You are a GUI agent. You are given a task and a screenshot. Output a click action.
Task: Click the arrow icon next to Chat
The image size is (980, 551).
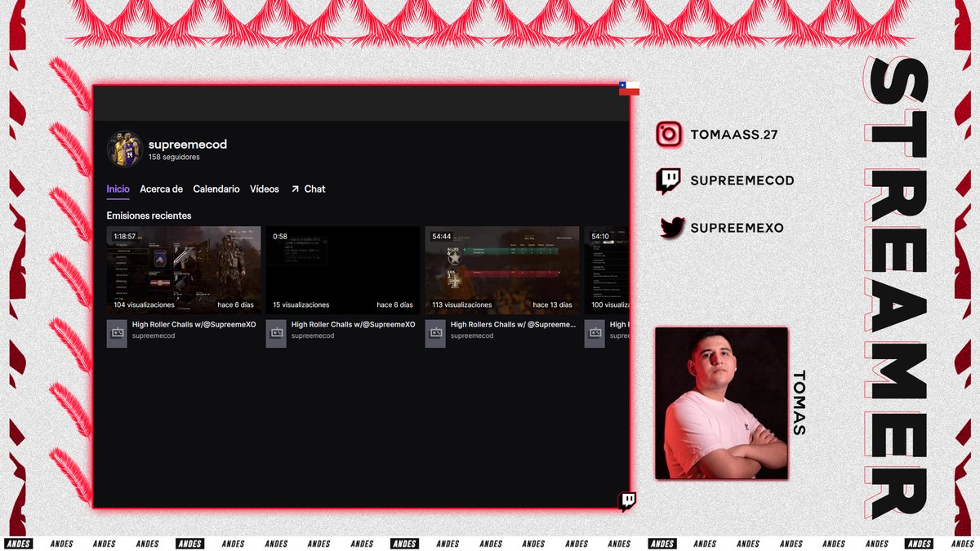(296, 189)
